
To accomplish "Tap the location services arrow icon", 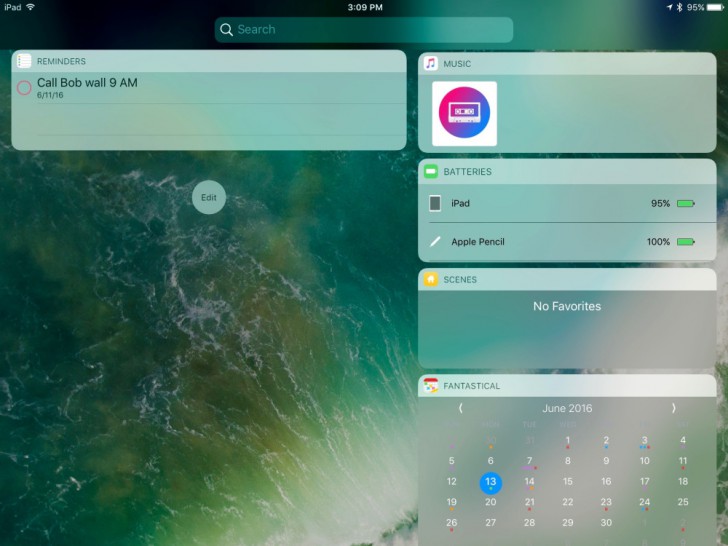I will (670, 7).
